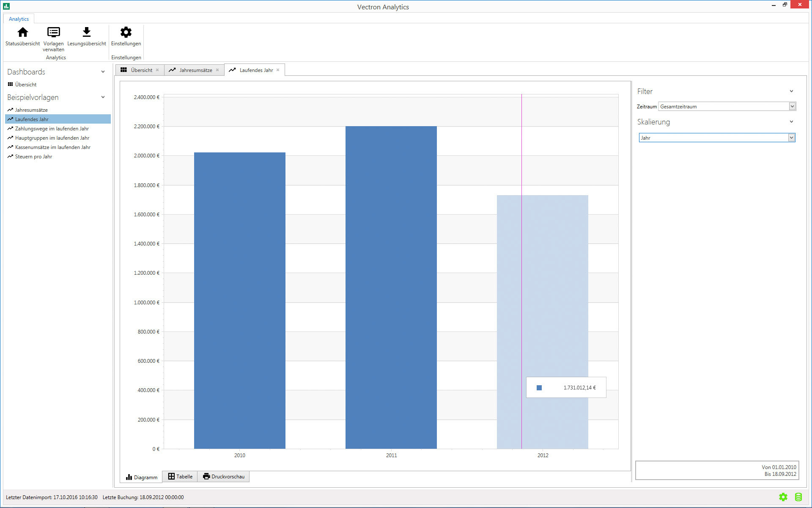The width and height of the screenshot is (812, 508).
Task: Close the Jahresumsätze tab
Action: (217, 70)
